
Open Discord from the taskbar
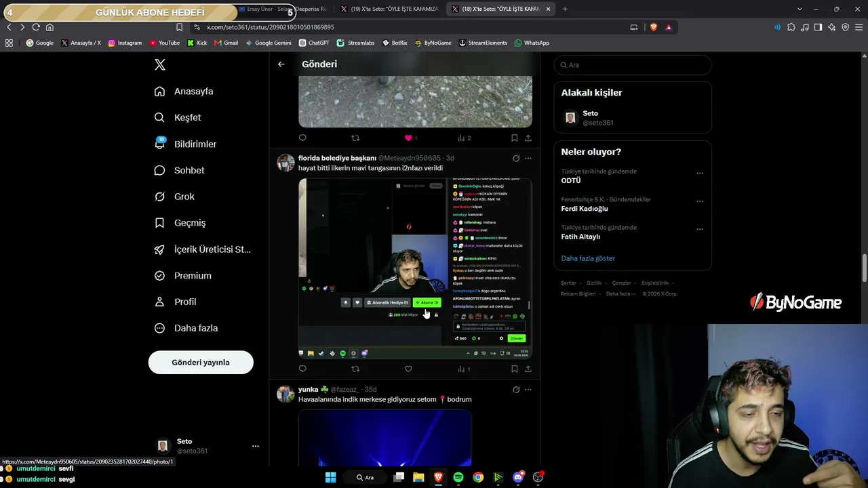[518, 477]
